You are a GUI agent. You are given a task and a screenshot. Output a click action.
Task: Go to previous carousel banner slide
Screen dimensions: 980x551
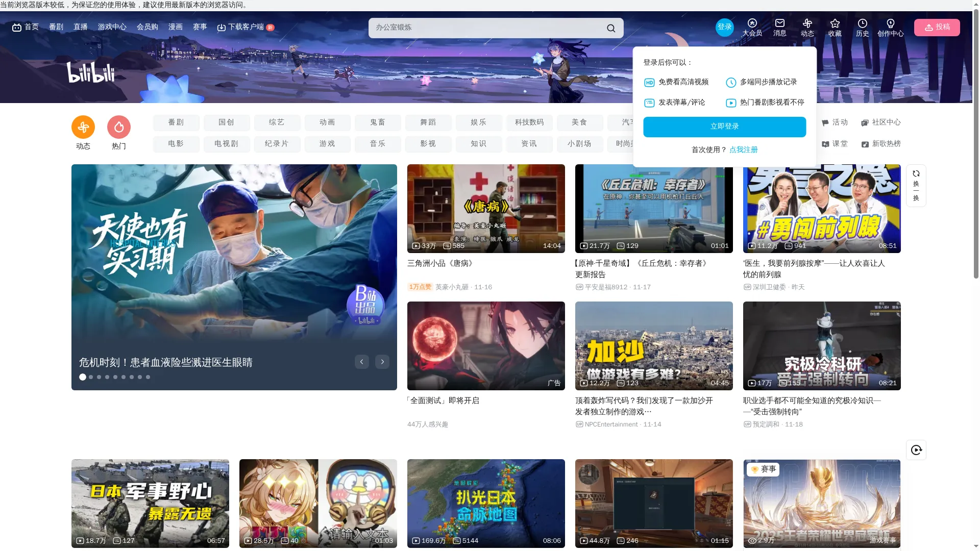tap(362, 362)
